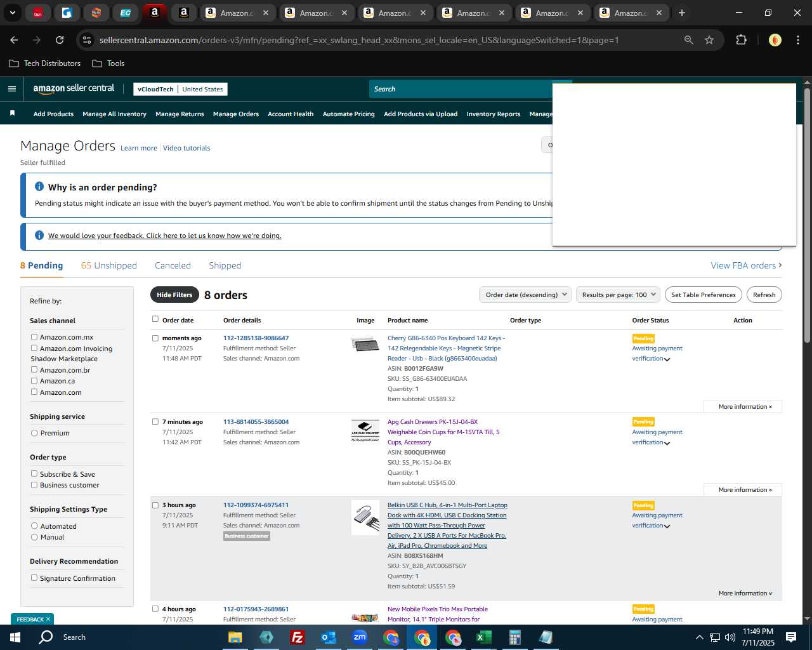Switch to the Canceled tab
812x650 pixels.
[173, 265]
